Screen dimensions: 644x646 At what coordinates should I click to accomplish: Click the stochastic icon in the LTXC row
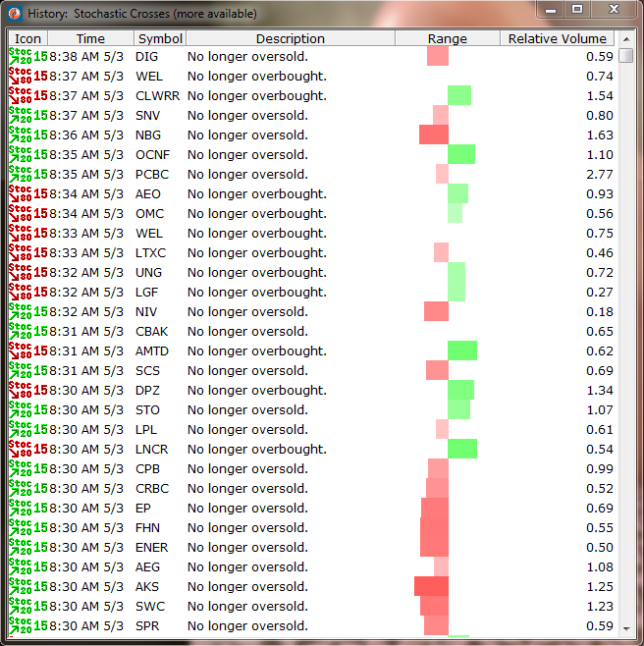click(x=27, y=253)
